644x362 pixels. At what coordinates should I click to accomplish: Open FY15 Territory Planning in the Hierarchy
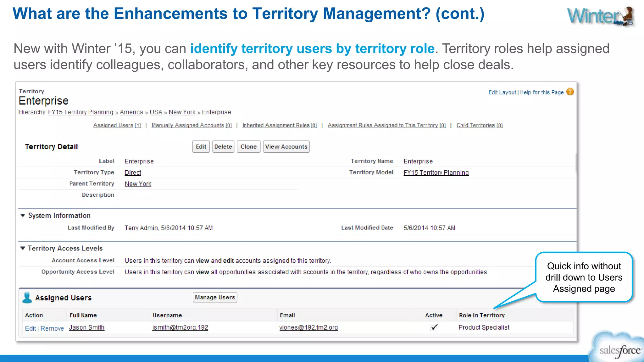pos(80,112)
